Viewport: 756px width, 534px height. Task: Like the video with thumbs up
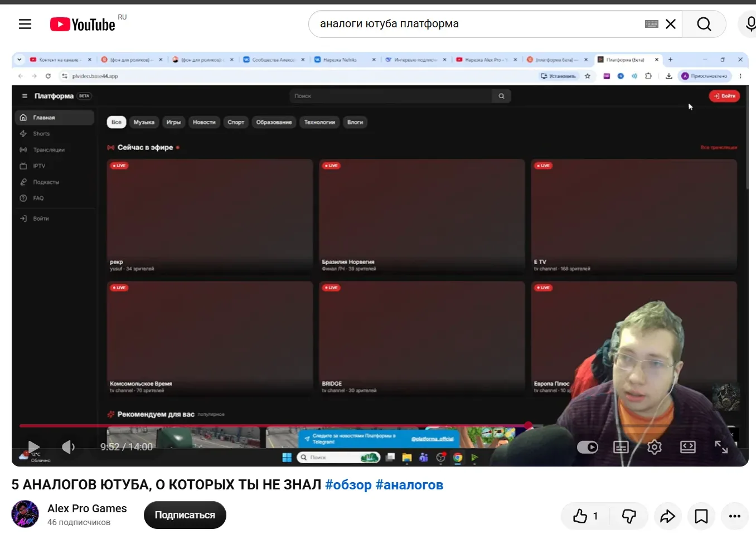[x=585, y=516]
